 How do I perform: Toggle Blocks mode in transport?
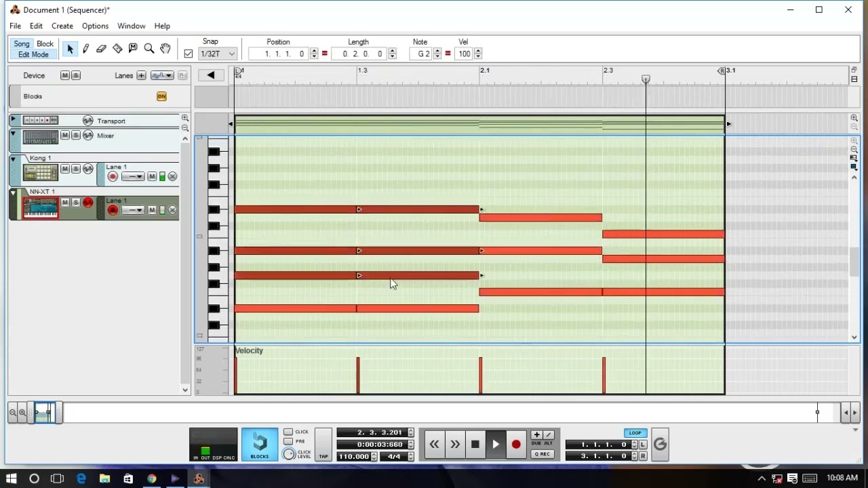coord(260,445)
